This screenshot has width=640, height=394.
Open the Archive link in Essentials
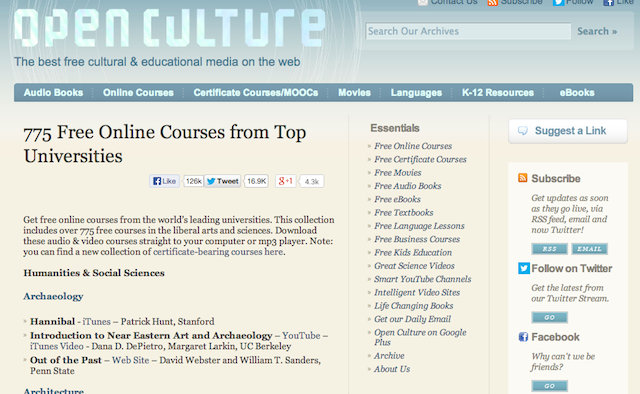click(x=389, y=356)
